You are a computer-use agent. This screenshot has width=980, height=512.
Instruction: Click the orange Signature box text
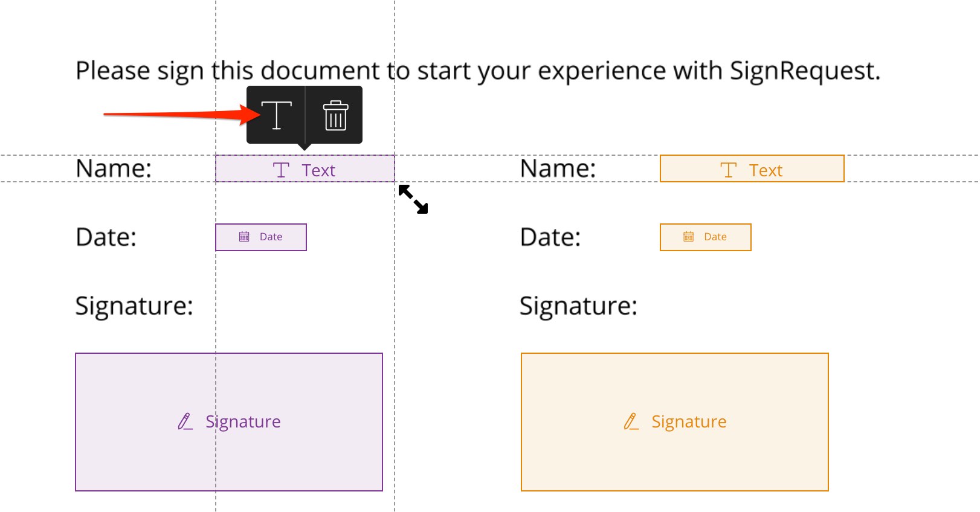[x=689, y=421]
